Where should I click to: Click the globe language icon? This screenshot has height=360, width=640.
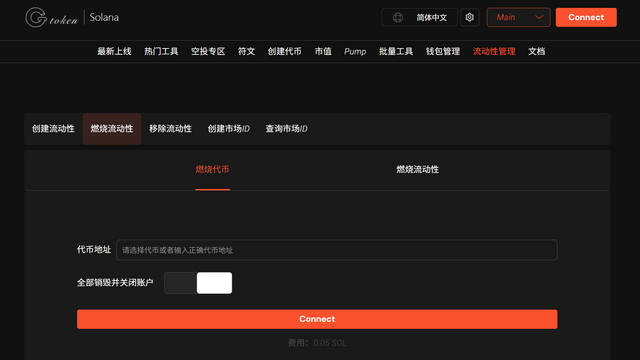(x=398, y=18)
